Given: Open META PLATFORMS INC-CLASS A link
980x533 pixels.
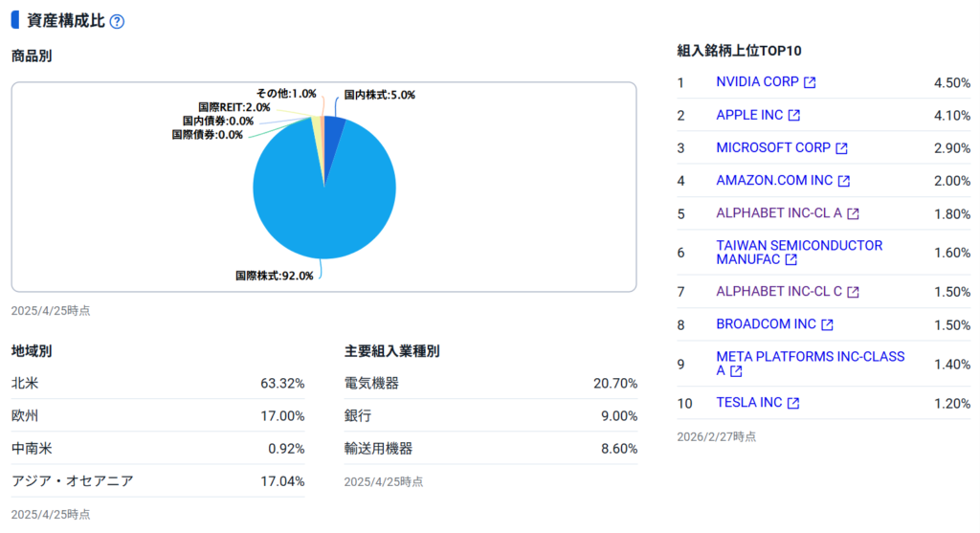Looking at the screenshot, I should coord(810,357).
